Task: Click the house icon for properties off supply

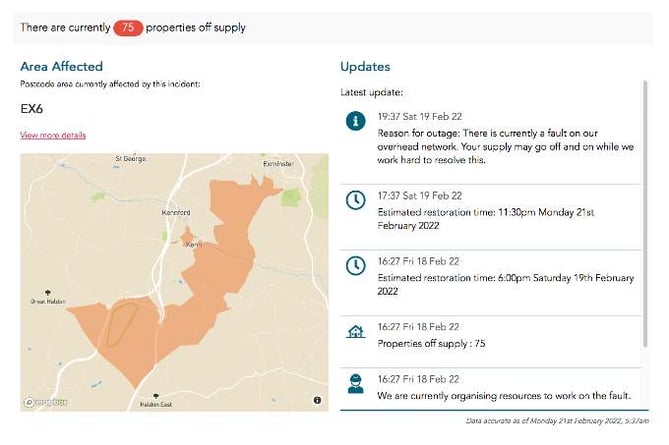Action: coord(355,332)
